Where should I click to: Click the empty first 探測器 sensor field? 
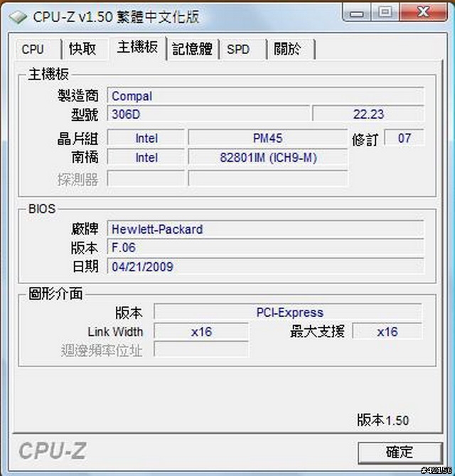point(146,178)
